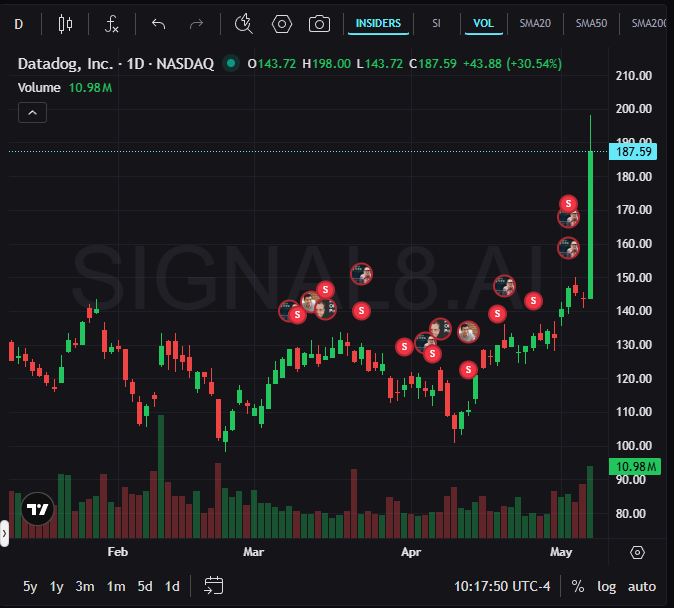Open chart settings hexagon icon in toolbar

[282, 24]
